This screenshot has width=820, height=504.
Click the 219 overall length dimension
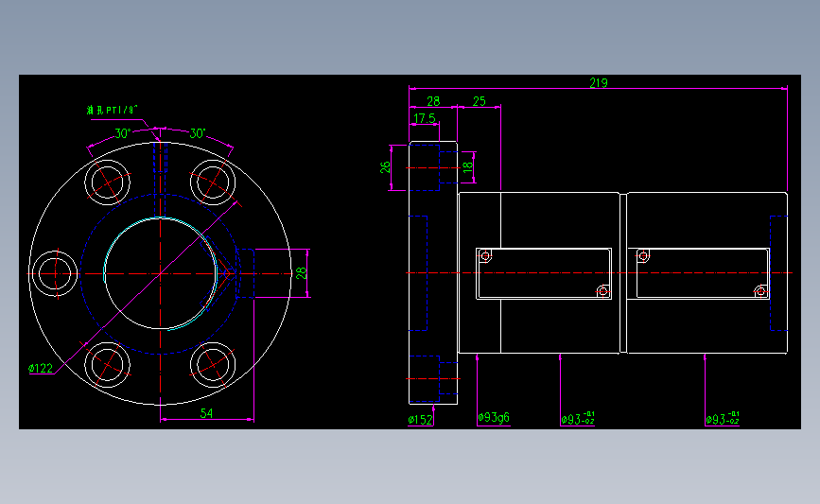coord(599,82)
